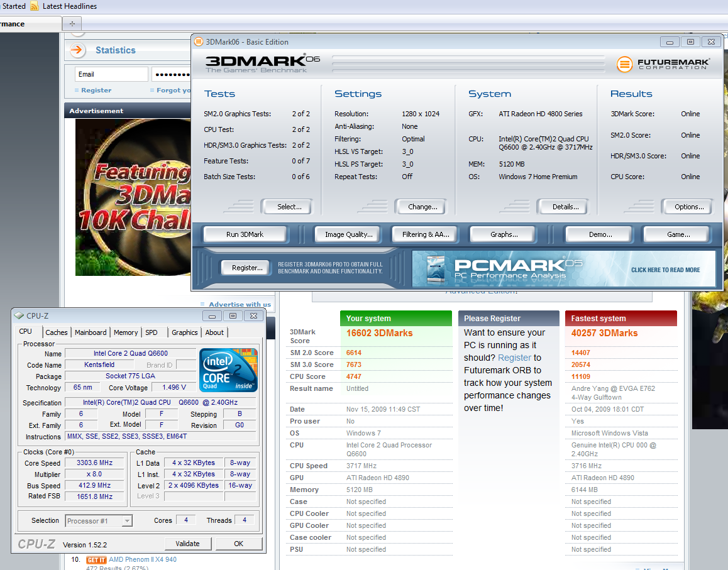Click OK in the CPU-Z window
Image resolution: width=728 pixels, height=570 pixels.
pyautogui.click(x=239, y=544)
